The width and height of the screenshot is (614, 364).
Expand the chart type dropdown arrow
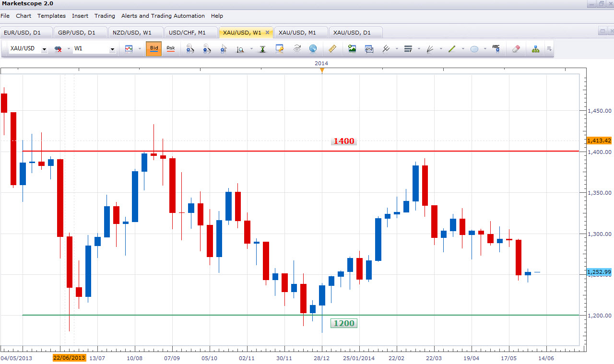pos(140,49)
